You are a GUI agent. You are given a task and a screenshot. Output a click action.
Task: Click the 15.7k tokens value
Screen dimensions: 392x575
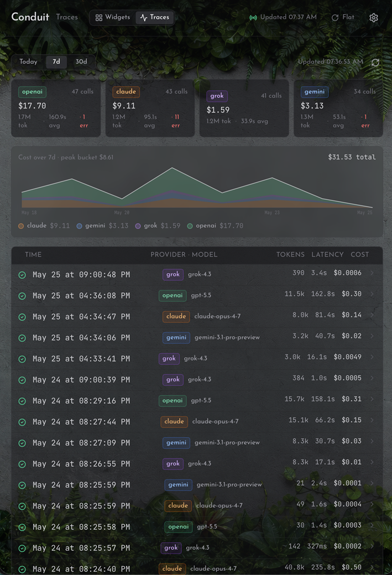pos(294,399)
